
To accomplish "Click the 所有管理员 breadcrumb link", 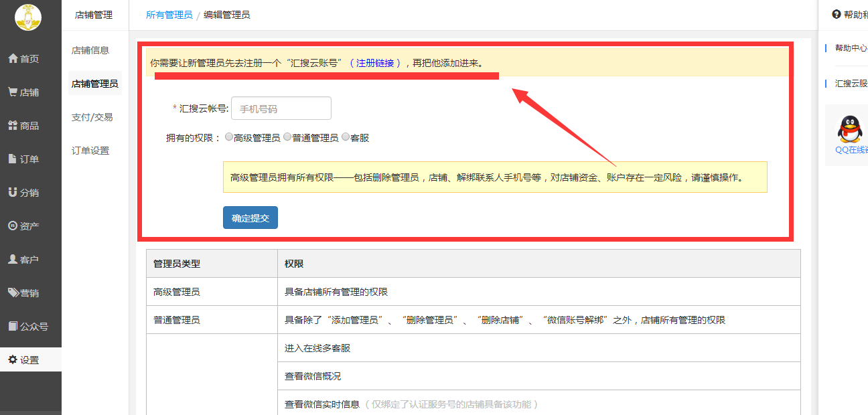I will pyautogui.click(x=169, y=15).
